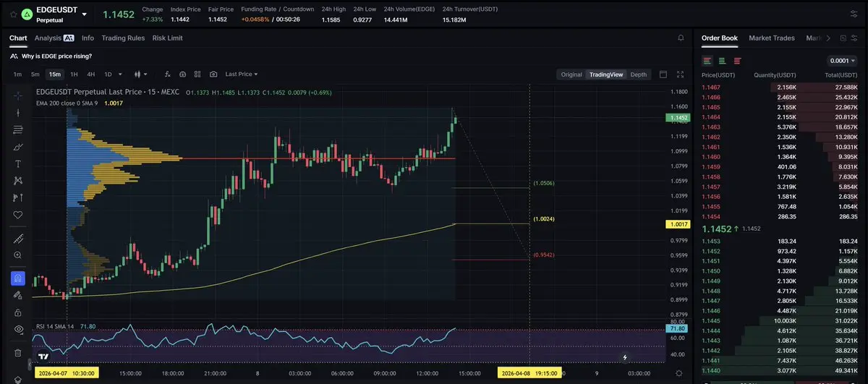
Task: Open the chart patterns tool
Action: pyautogui.click(x=18, y=181)
